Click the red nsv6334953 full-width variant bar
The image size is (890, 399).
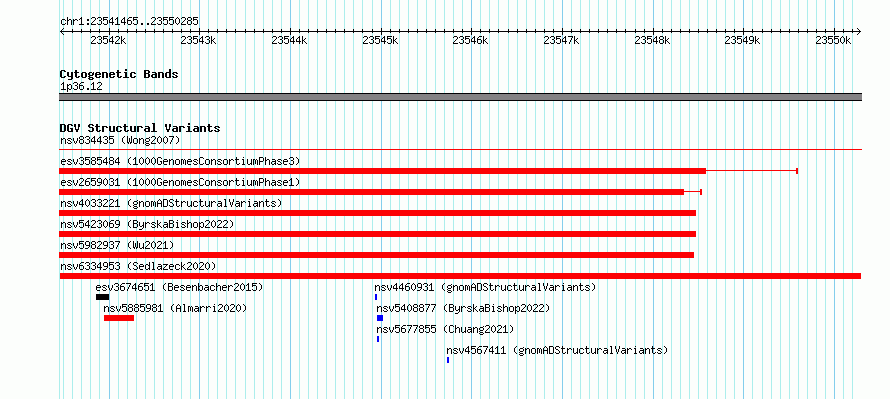coord(460,276)
